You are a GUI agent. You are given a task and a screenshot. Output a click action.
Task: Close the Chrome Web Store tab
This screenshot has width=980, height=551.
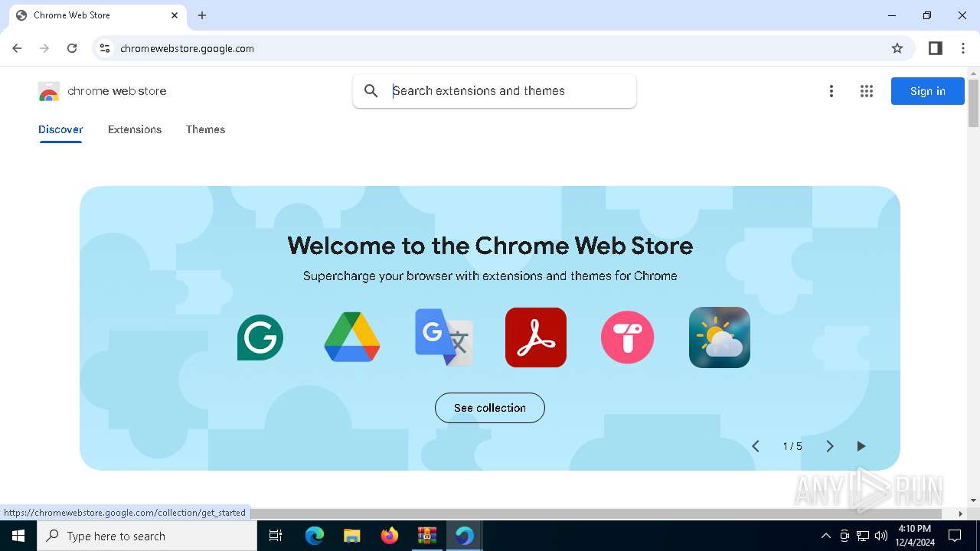(x=175, y=15)
